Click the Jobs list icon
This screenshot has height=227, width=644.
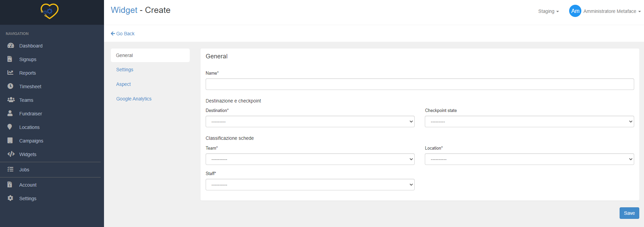[11, 169]
